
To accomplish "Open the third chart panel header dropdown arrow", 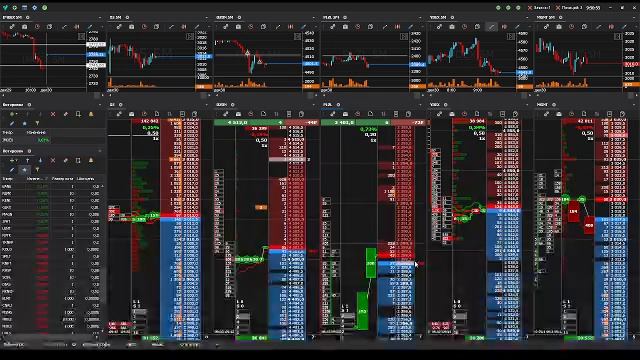I will 314,18.
